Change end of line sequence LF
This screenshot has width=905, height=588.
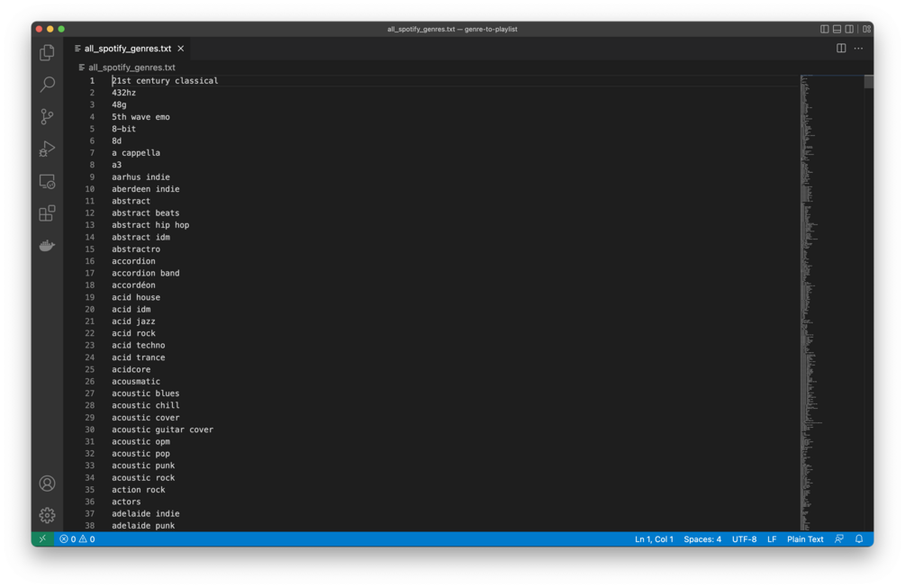[772, 539]
